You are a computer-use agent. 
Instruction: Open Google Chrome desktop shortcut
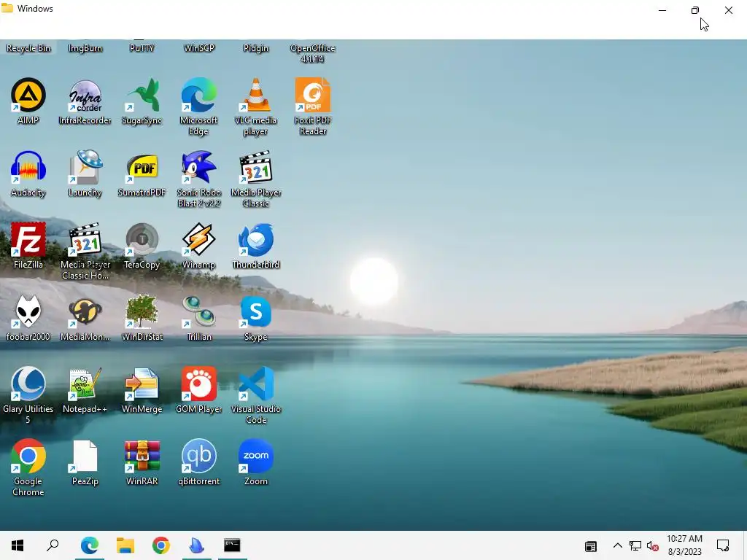pos(28,467)
